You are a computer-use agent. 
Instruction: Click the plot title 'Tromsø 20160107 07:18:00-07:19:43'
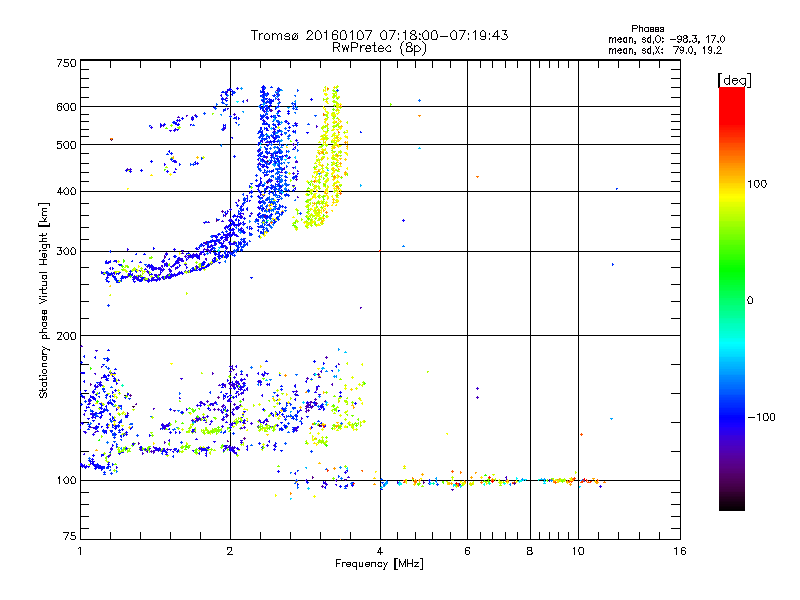[x=379, y=35]
